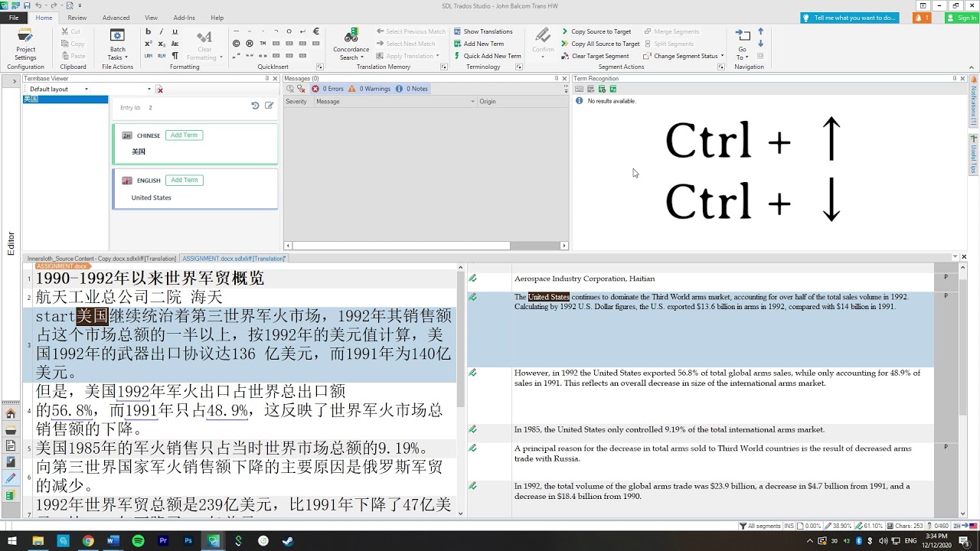
Task: Click Add New Term
Action: point(479,44)
